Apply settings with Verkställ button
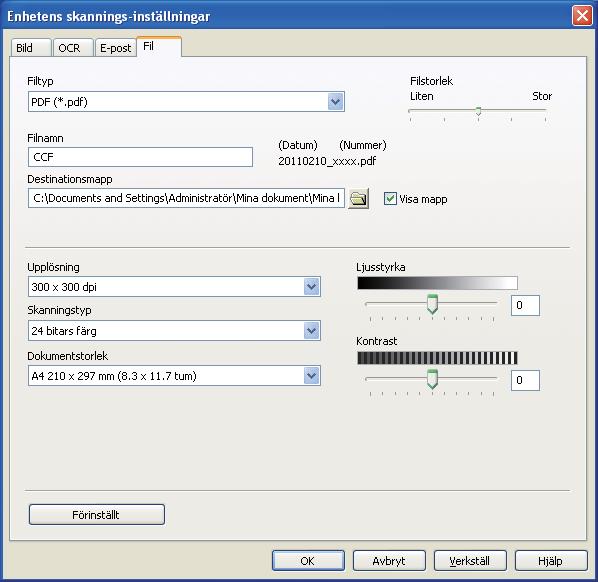The image size is (598, 582). tap(470, 561)
